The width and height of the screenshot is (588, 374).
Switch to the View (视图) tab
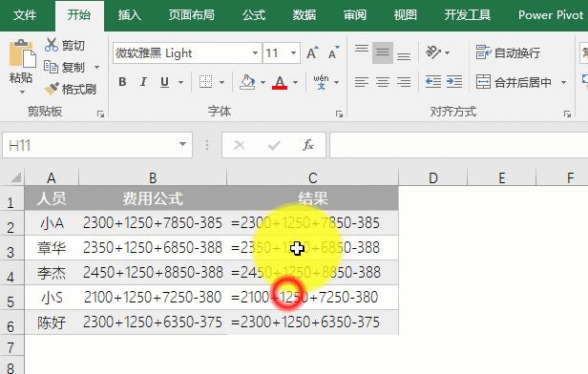coord(405,15)
